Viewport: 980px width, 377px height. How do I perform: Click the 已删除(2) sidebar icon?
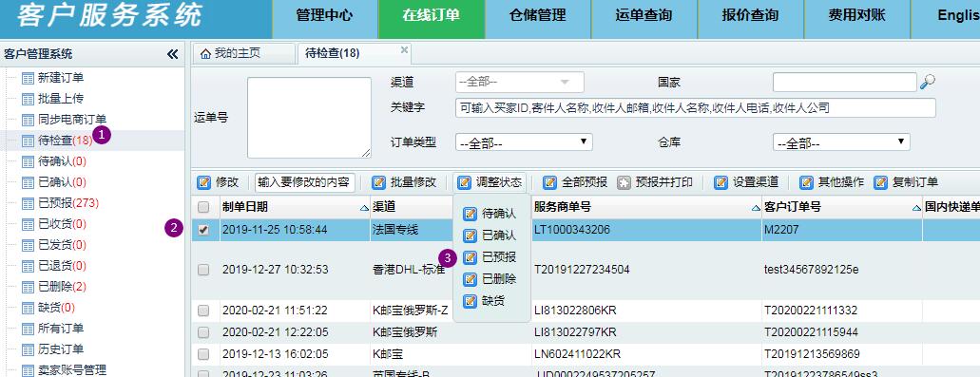tap(28, 287)
